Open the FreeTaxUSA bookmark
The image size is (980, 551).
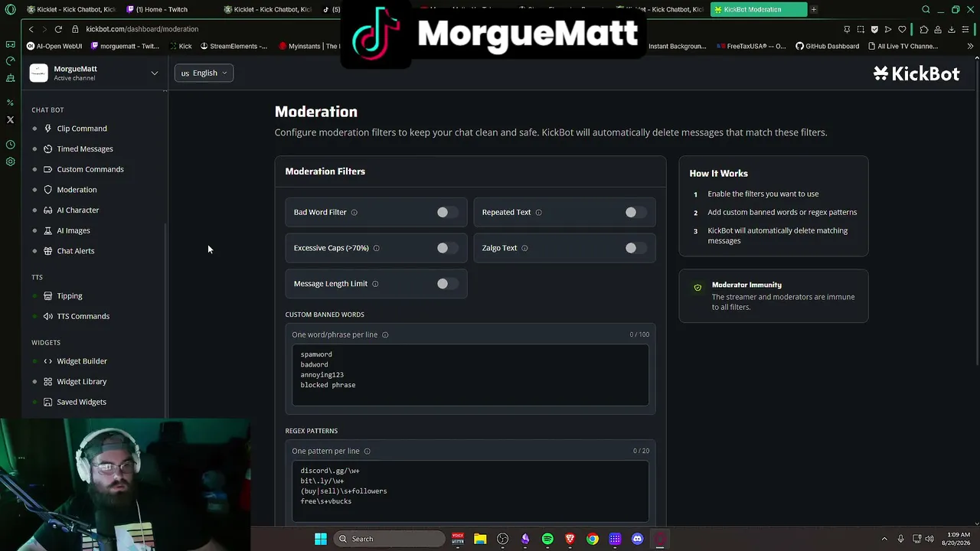click(x=751, y=46)
